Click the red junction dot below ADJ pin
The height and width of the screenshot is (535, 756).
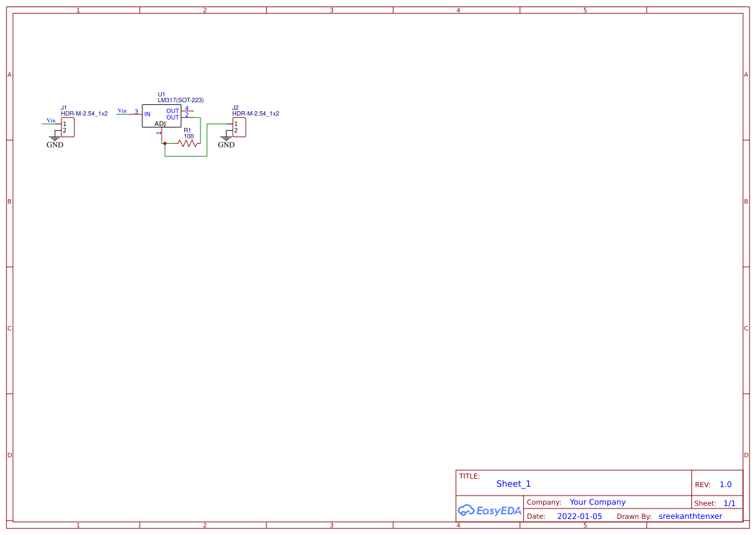(164, 143)
